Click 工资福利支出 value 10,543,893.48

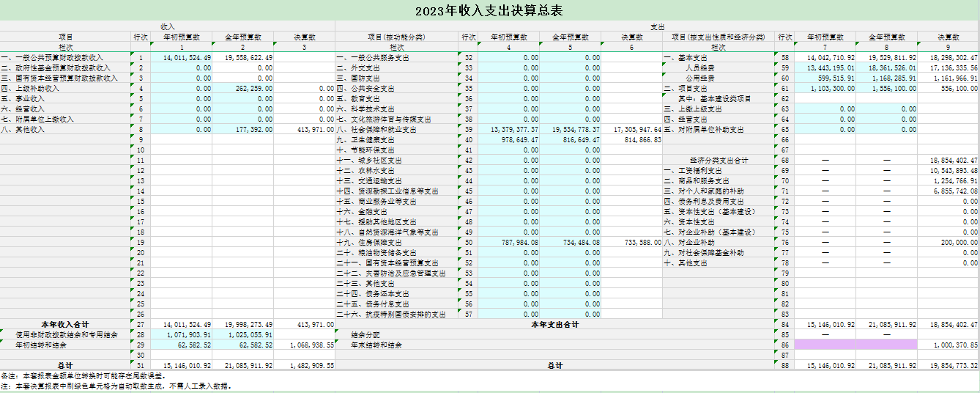click(949, 170)
